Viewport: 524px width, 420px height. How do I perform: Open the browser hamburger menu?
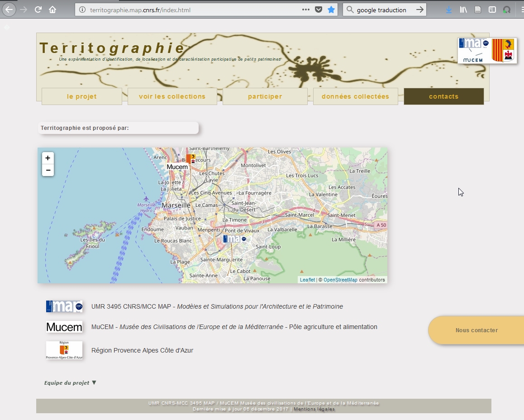click(x=522, y=10)
